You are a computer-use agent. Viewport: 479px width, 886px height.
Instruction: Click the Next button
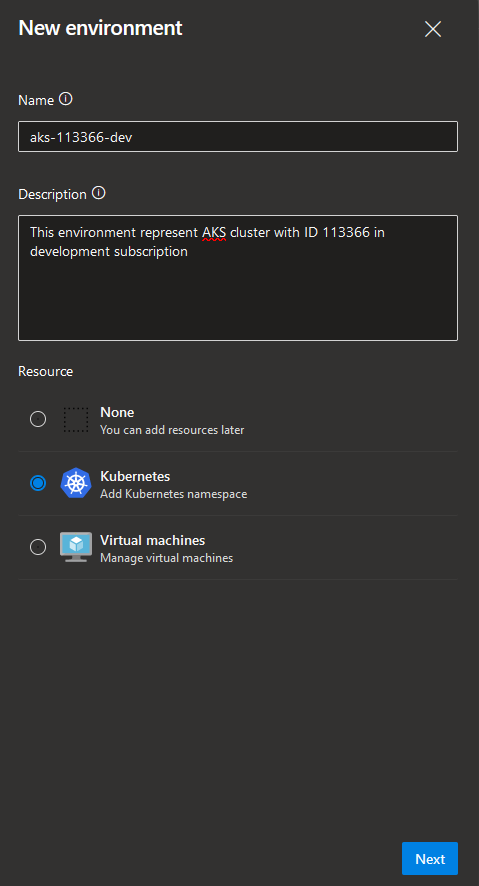[430, 859]
